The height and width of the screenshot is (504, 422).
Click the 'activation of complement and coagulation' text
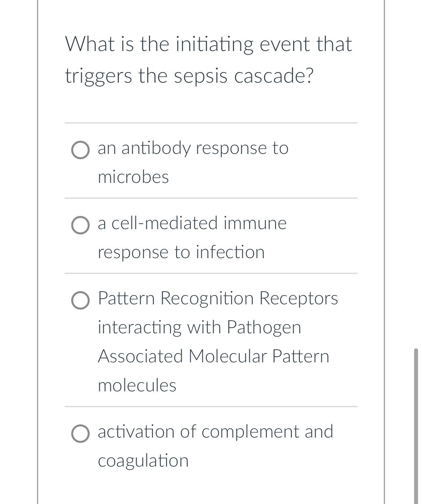(x=215, y=432)
